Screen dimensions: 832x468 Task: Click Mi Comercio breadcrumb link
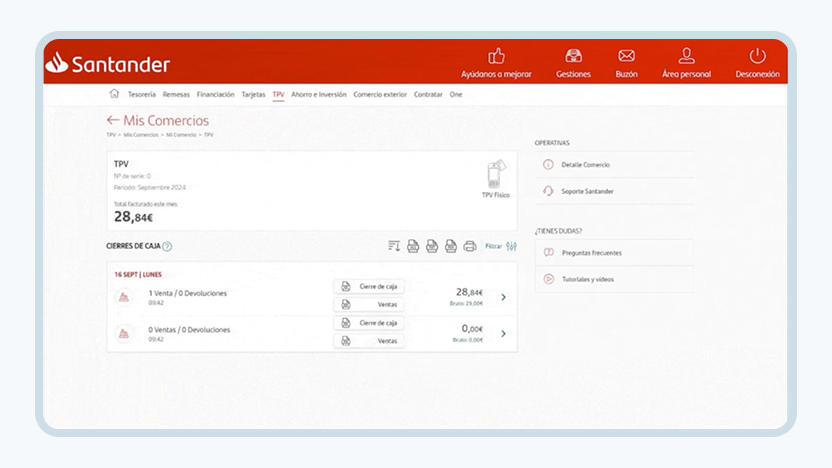point(181,135)
